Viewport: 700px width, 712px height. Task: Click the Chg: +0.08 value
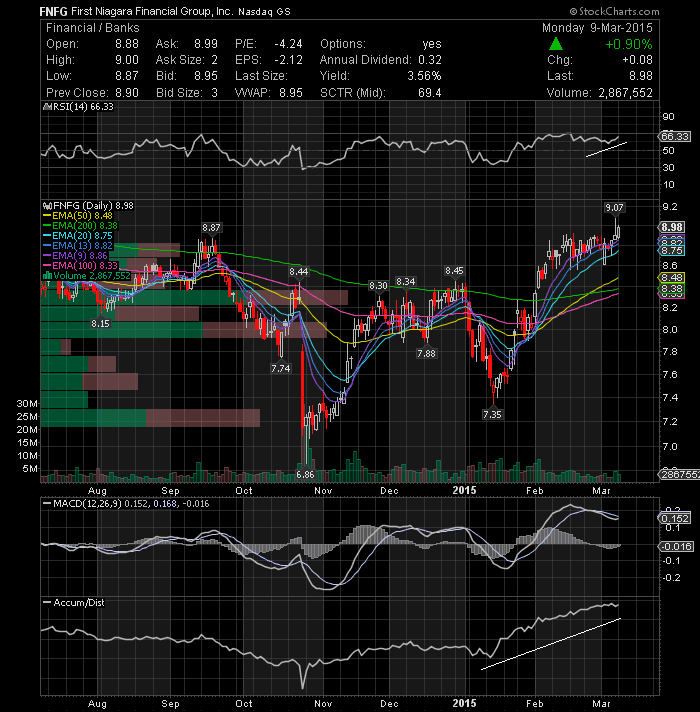point(637,60)
